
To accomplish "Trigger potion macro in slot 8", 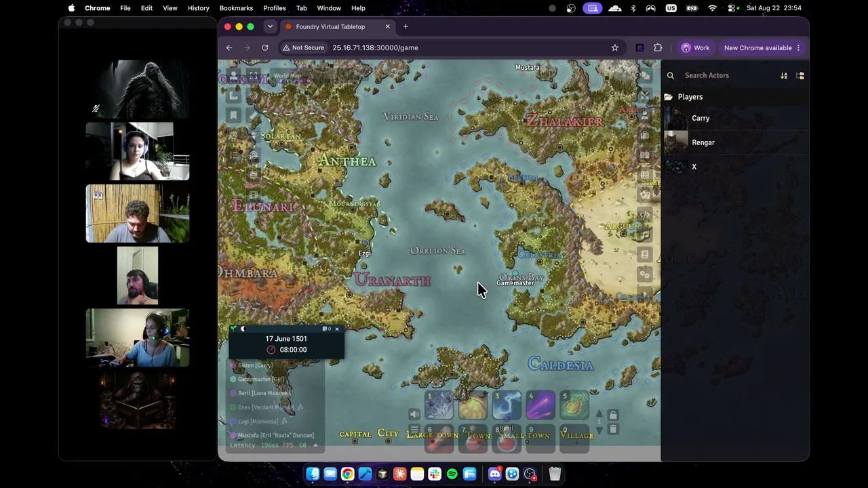I will coord(507,439).
